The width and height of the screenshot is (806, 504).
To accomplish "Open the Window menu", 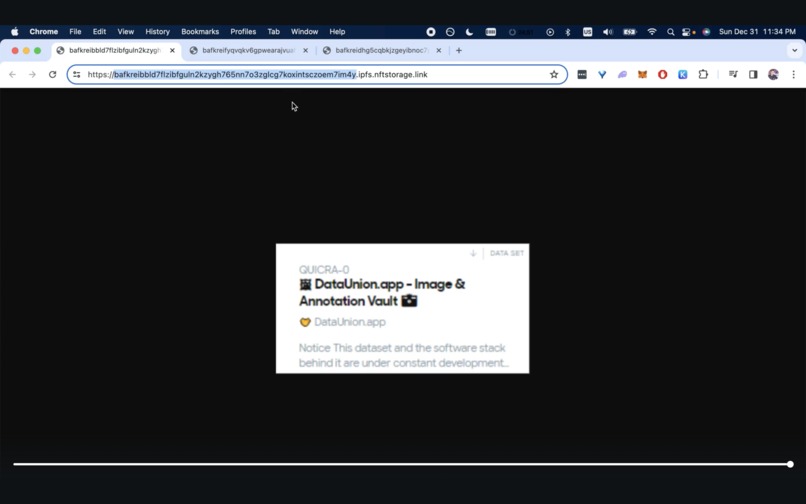I will [304, 32].
